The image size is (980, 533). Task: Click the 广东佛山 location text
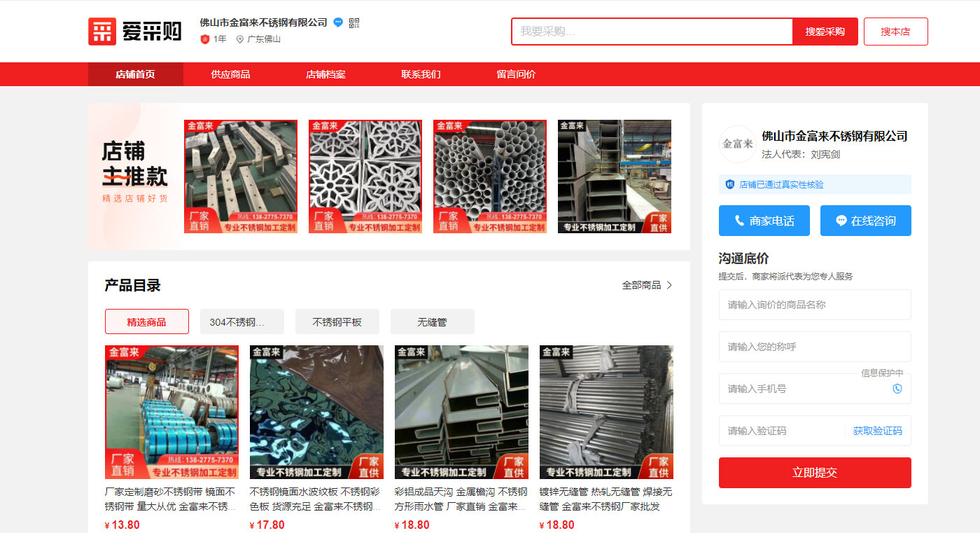point(264,39)
